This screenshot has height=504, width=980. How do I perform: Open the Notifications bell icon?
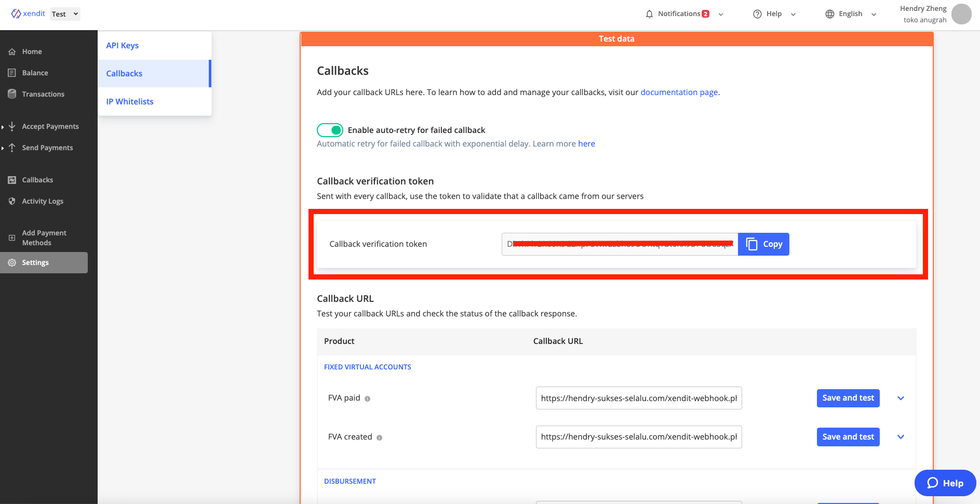click(x=649, y=14)
